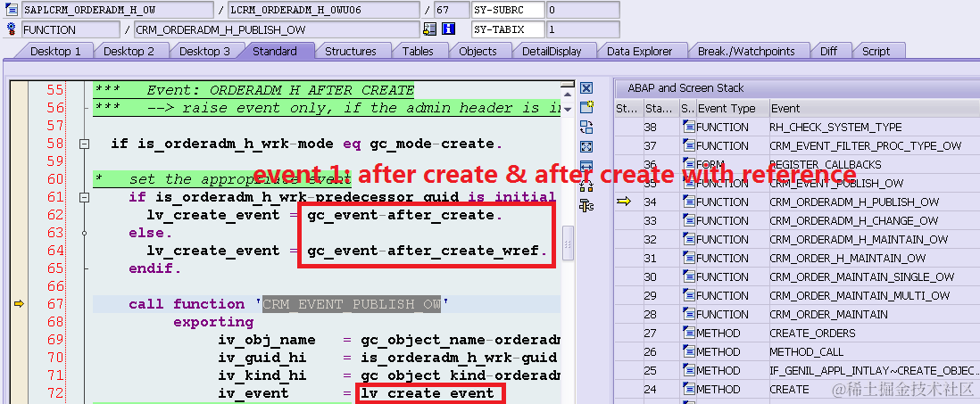Click the line number 67 field
Image resolution: width=980 pixels, height=404 pixels.
[452, 10]
